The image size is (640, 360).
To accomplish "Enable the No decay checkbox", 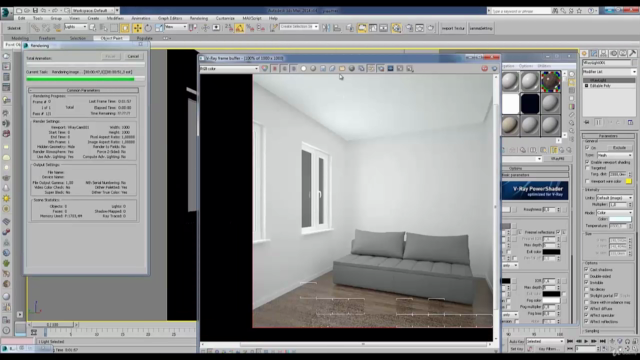I will pos(587,289).
